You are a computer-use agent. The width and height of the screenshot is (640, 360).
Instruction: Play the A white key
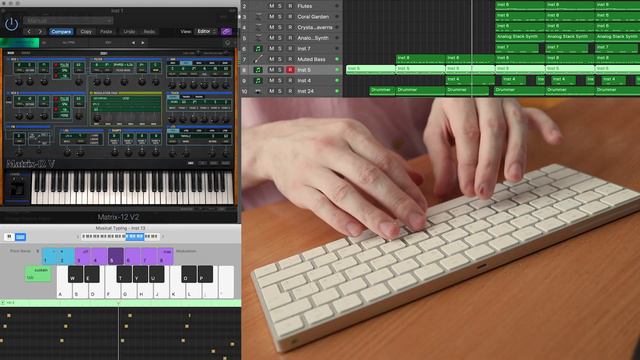tap(64, 282)
